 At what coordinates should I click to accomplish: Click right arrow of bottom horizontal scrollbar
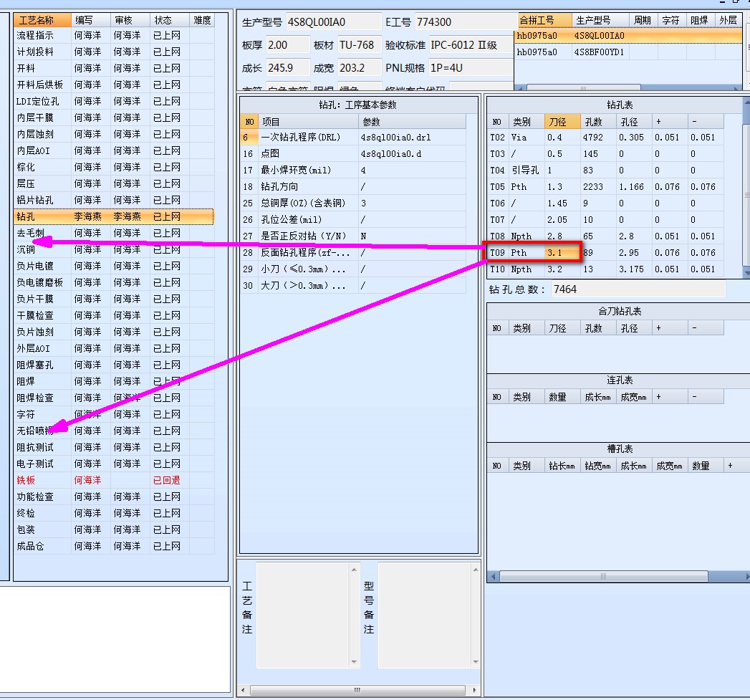coord(474,690)
